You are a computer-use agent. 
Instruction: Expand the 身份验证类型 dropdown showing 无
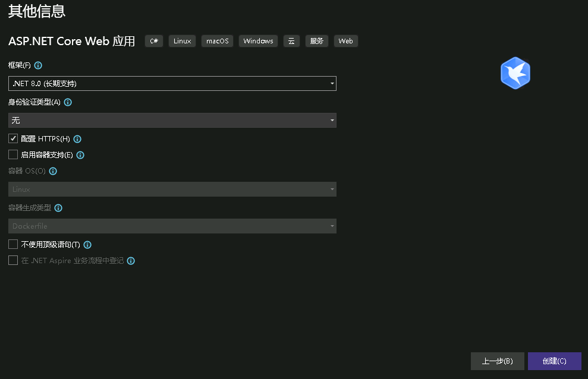(x=172, y=121)
